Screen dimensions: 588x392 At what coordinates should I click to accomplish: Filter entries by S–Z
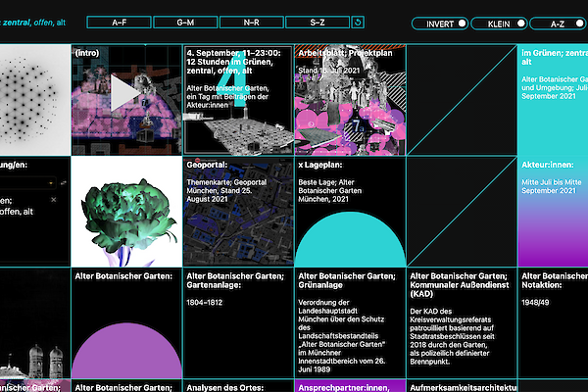point(317,22)
